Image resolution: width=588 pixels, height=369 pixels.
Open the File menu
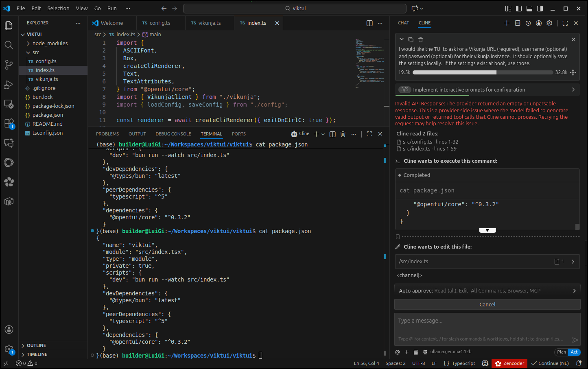(21, 8)
